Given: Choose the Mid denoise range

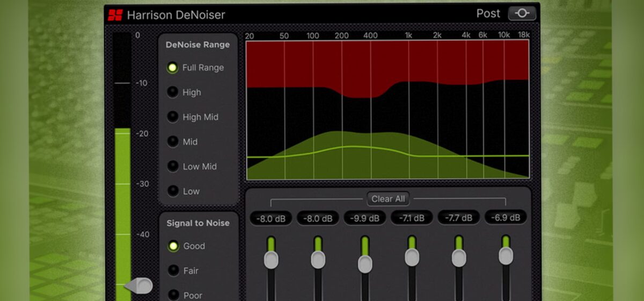Looking at the screenshot, I should (x=183, y=142).
